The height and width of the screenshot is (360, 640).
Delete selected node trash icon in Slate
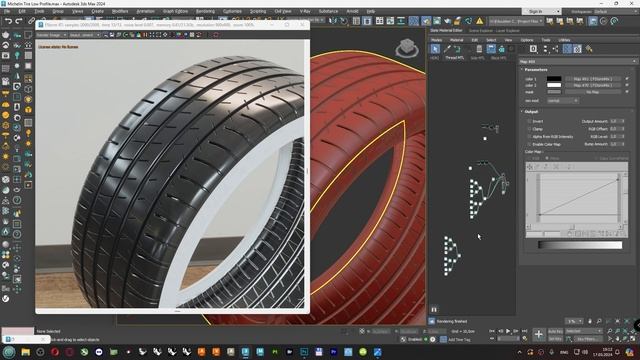coord(479,49)
